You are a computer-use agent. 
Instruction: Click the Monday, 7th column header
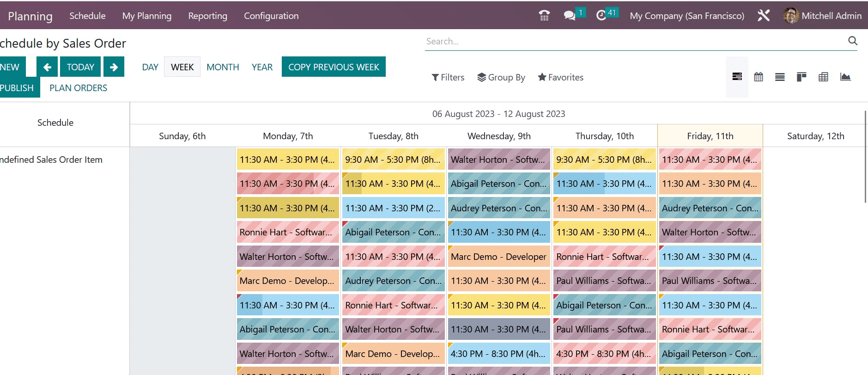(x=288, y=136)
